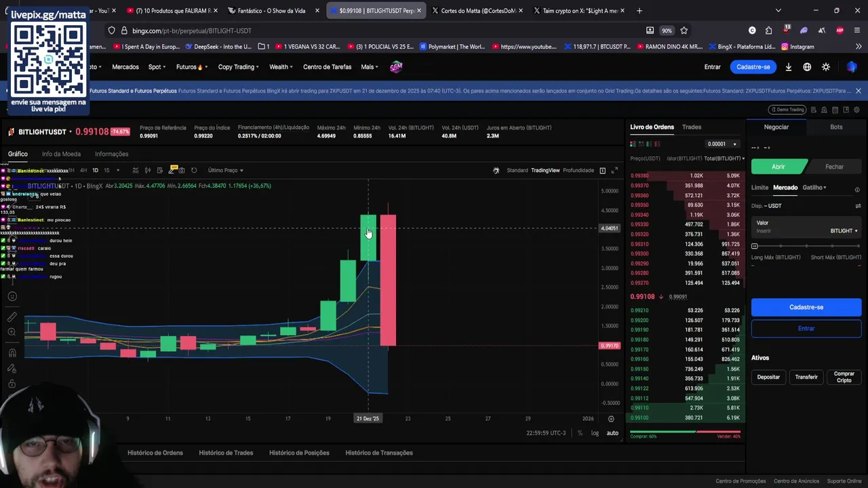The image size is (868, 488).
Task: Switch chart to TradingView mode
Action: [545, 170]
